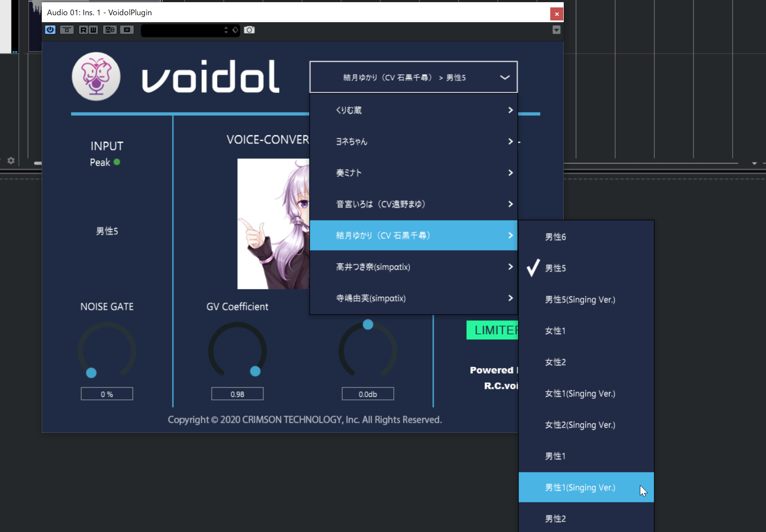Viewport: 766px width, 532px height.
Task: Collapse the voice model selector dropdown
Action: tap(414, 77)
